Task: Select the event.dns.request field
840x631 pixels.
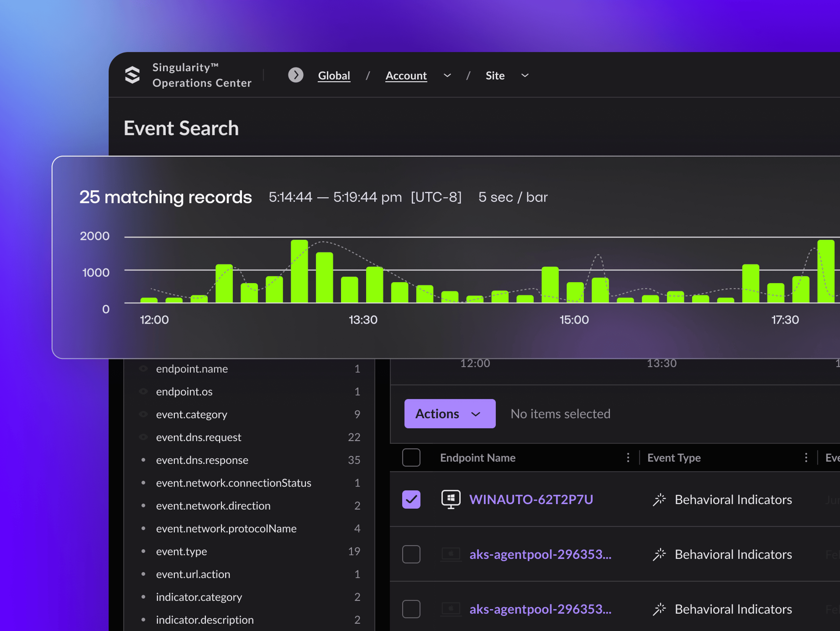Action: click(x=199, y=437)
